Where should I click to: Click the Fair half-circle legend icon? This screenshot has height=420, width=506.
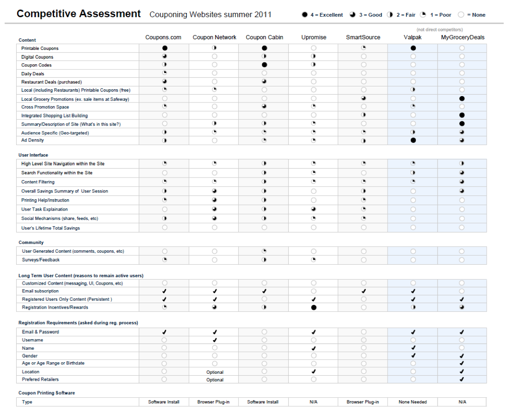390,15
